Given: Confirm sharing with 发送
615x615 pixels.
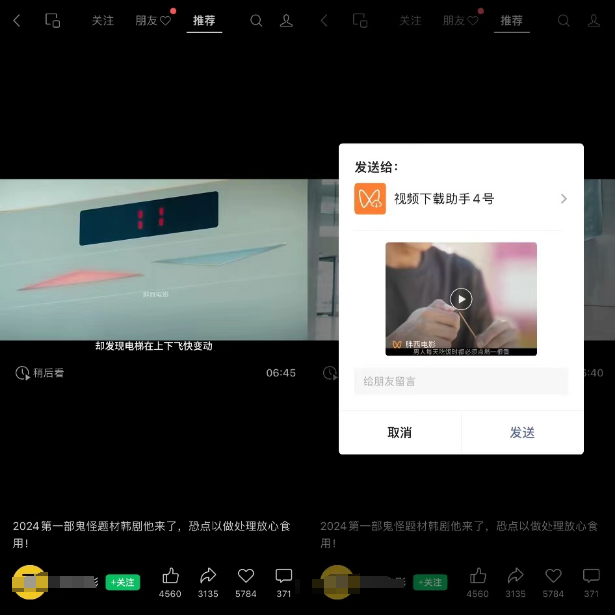Looking at the screenshot, I should click(x=522, y=433).
